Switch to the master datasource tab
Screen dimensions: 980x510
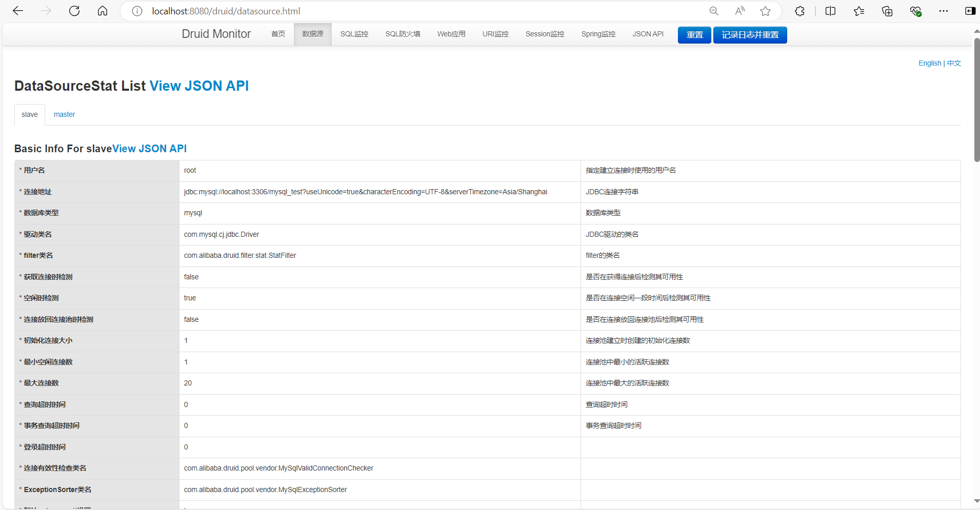tap(65, 114)
